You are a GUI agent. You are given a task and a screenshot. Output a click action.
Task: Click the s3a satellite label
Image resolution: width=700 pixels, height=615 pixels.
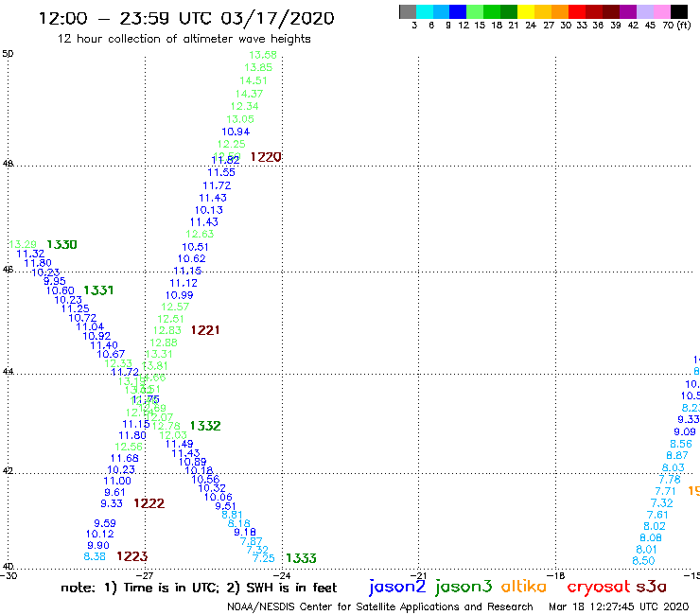[652, 587]
